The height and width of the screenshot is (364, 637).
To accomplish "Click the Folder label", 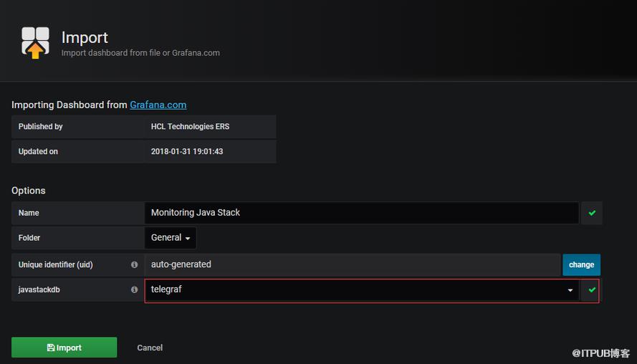I will [29, 238].
